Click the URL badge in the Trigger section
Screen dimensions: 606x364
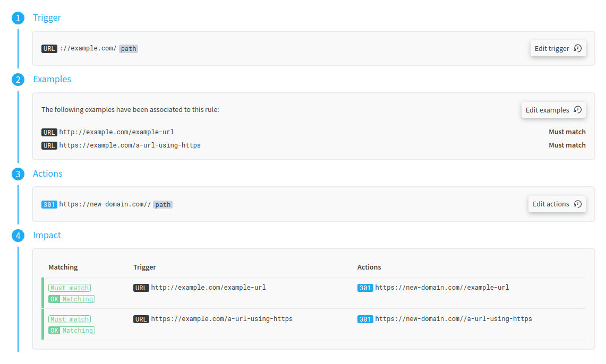click(x=49, y=48)
